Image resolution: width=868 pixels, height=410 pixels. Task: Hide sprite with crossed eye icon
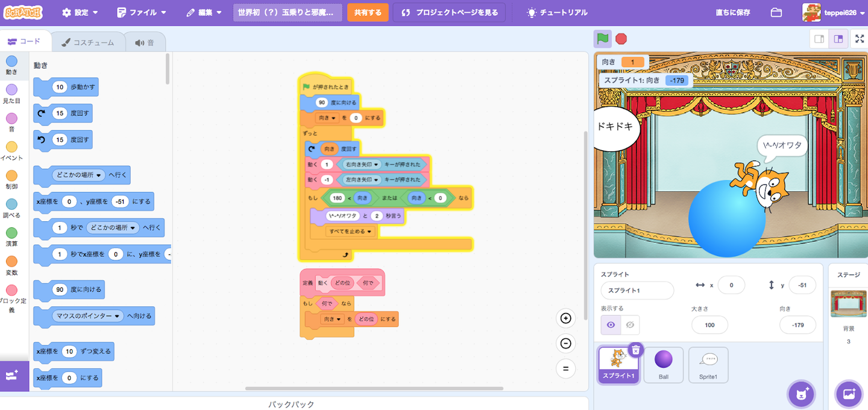point(630,324)
